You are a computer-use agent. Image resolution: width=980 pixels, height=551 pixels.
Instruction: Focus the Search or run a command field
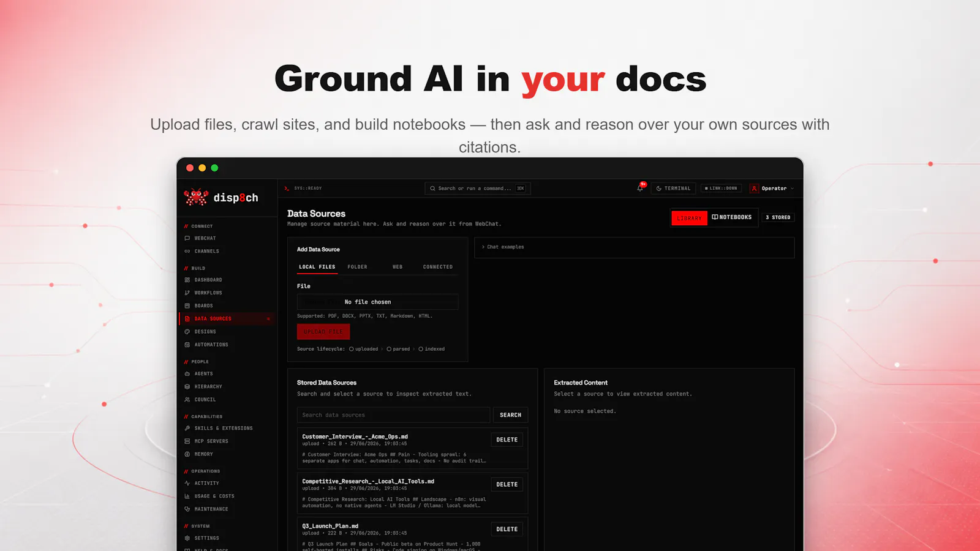click(478, 189)
